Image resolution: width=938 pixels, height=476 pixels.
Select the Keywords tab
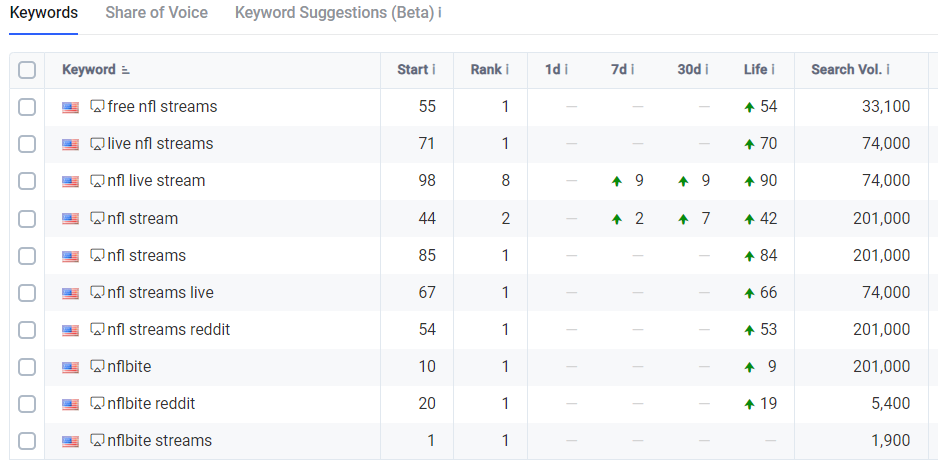[x=44, y=13]
